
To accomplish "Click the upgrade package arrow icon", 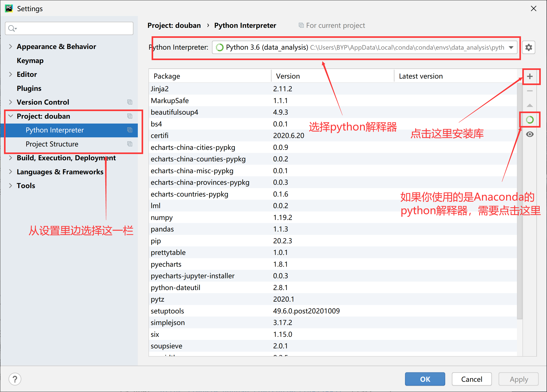I will pyautogui.click(x=530, y=105).
